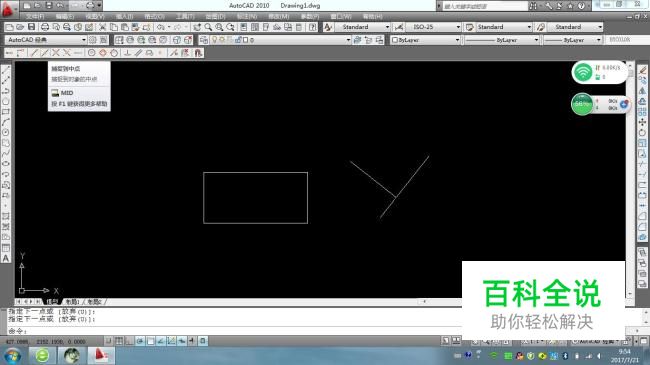Toggle Object Snap in status bar
Screen dimensions: 650x365
click(x=150, y=341)
